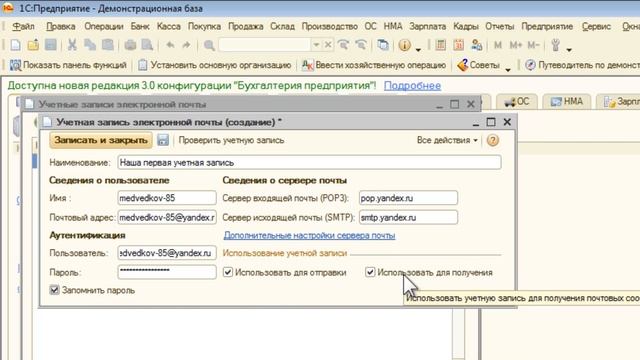Open the Склад menu
Image resolution: width=640 pixels, height=360 pixels.
point(282,27)
